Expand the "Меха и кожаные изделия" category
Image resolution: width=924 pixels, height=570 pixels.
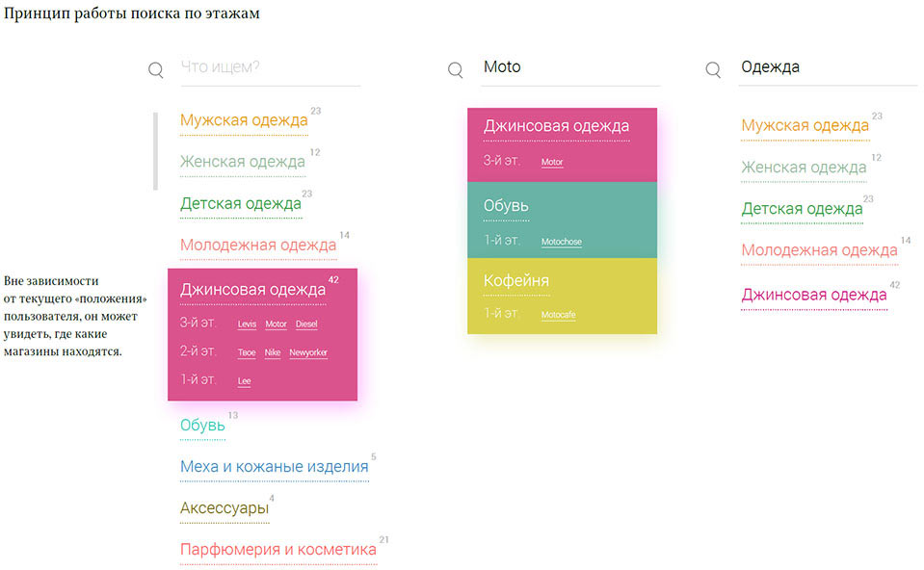(x=274, y=467)
